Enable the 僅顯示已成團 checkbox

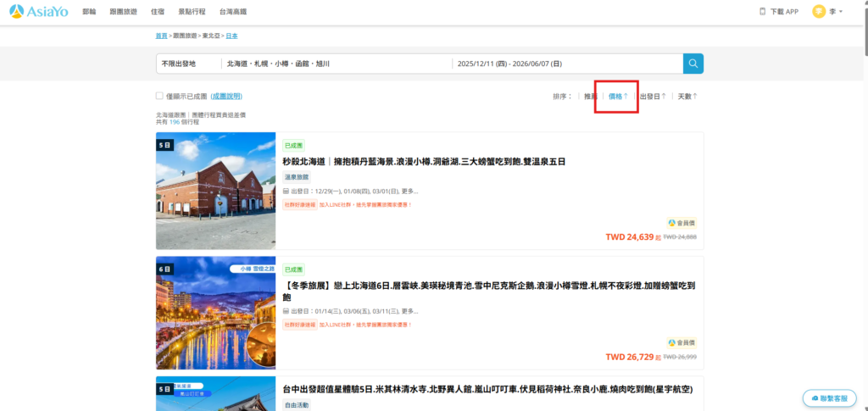tap(159, 96)
